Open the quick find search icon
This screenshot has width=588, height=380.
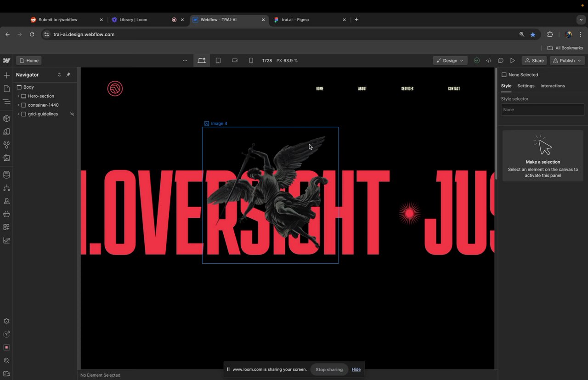pos(6,361)
